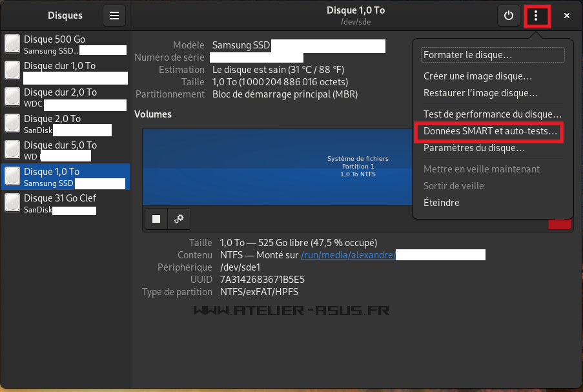Open Test de performance du disque
Screen dimensions: 583x392
coord(492,114)
